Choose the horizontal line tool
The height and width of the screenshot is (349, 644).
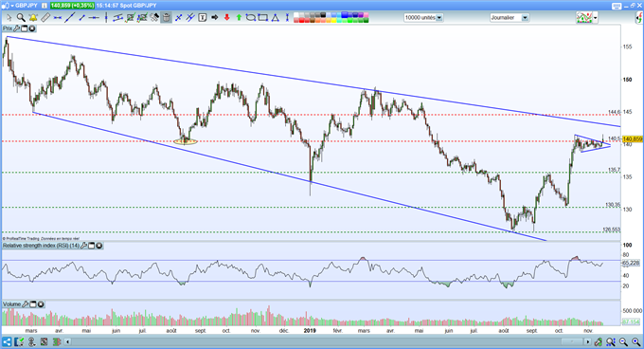click(94, 18)
